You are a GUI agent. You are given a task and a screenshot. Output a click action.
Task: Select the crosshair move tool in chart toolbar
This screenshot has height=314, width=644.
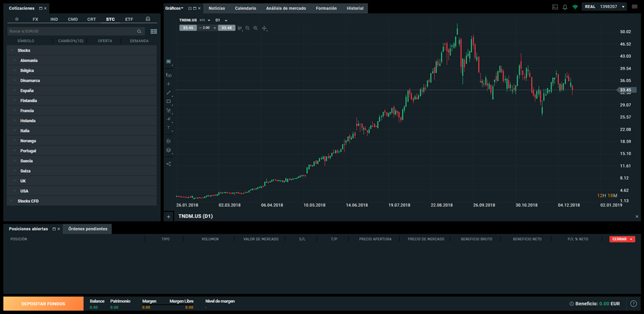264,28
